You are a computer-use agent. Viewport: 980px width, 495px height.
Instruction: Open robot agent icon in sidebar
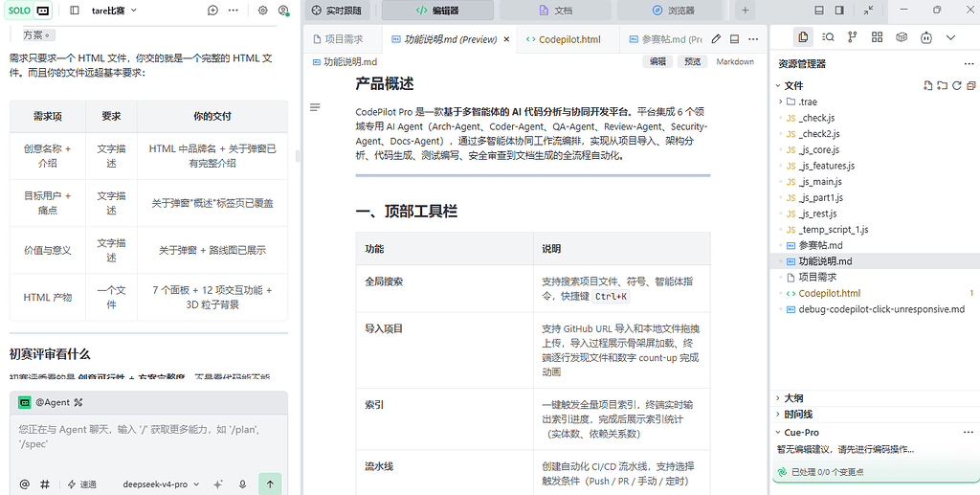926,37
